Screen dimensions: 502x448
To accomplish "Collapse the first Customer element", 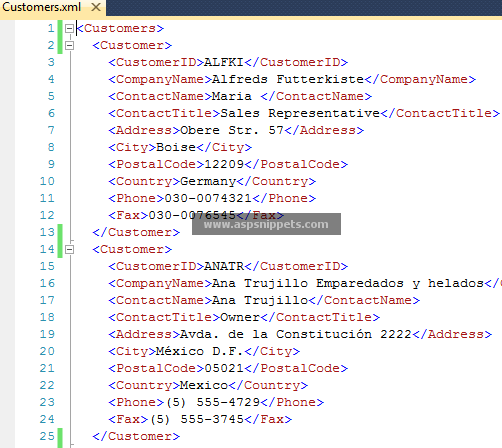I will click(69, 45).
